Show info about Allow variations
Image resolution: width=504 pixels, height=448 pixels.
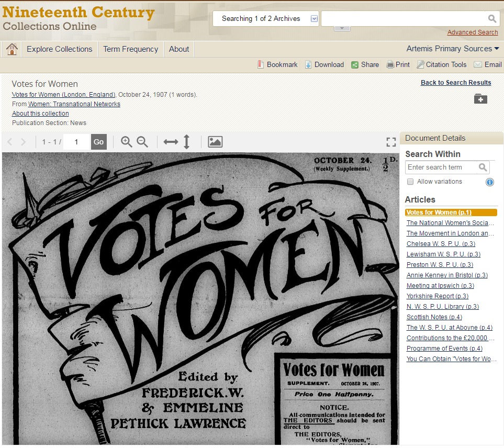(489, 182)
